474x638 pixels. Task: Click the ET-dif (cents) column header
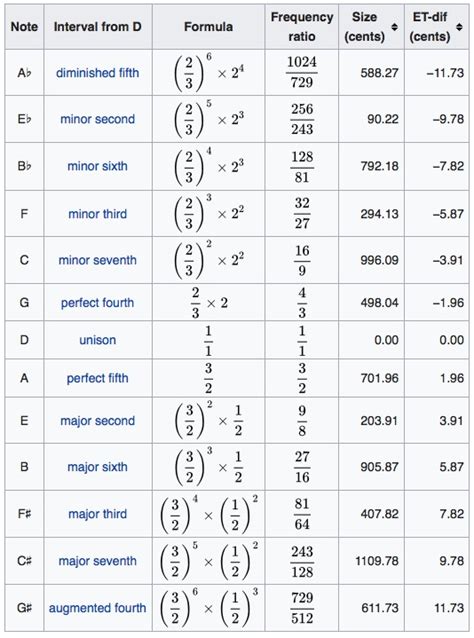[x=437, y=27]
